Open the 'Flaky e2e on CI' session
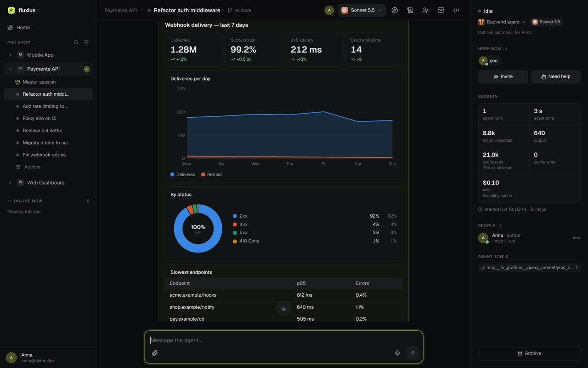This screenshot has width=588, height=368. coord(48,118)
